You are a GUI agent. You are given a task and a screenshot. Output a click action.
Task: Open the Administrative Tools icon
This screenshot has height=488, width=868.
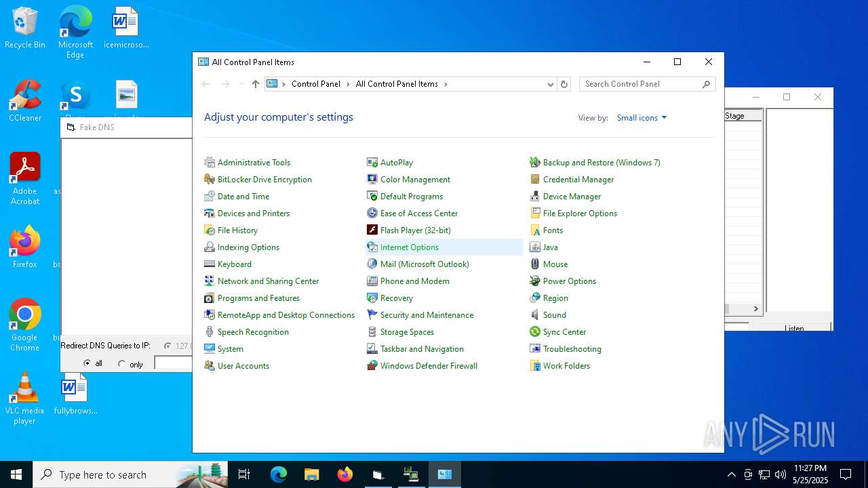[210, 163]
